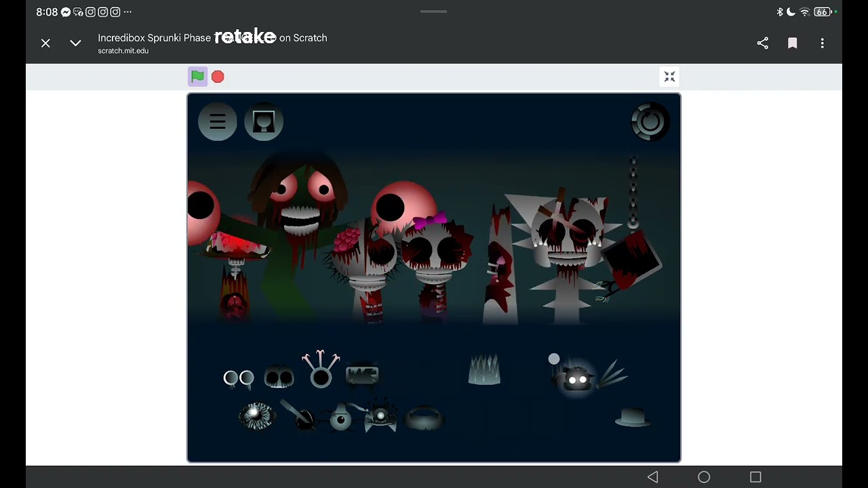
Task: Tap the Messenger notification icon in status bar
Action: pos(66,12)
